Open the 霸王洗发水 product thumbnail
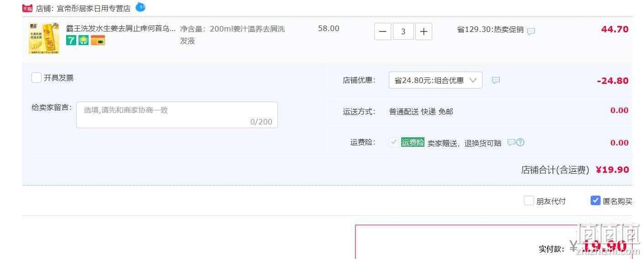The width and height of the screenshot is (644, 259). pos(44,39)
